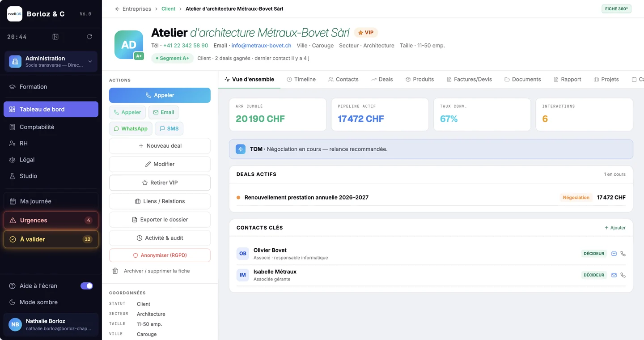The height and width of the screenshot is (340, 644).
Task: Select the Factures/Devis tab
Action: pyautogui.click(x=469, y=79)
